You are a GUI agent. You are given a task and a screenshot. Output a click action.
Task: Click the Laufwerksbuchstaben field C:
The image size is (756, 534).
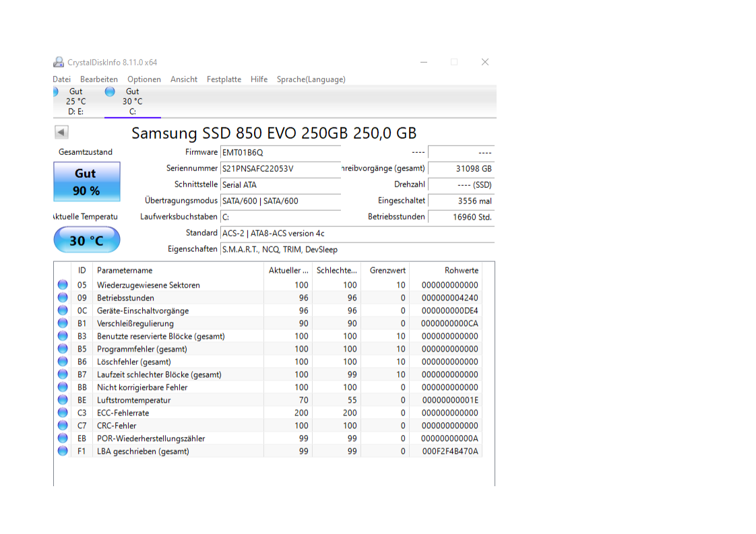click(x=280, y=217)
